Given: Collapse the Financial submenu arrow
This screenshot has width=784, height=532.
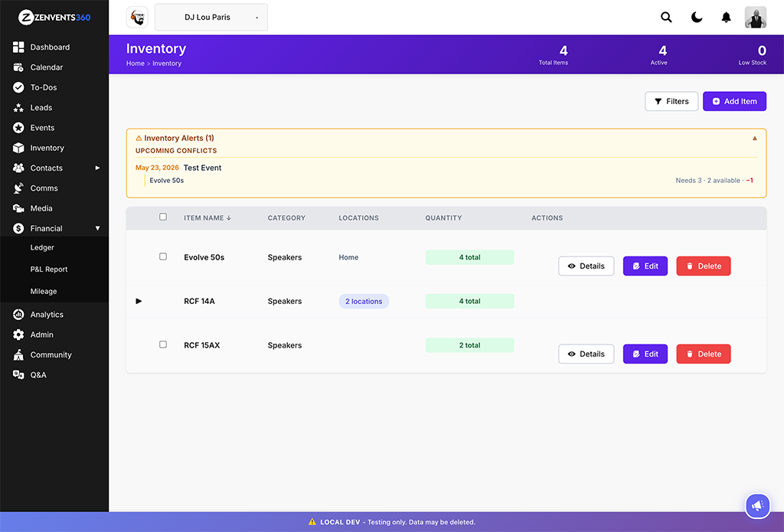Looking at the screenshot, I should [x=97, y=229].
